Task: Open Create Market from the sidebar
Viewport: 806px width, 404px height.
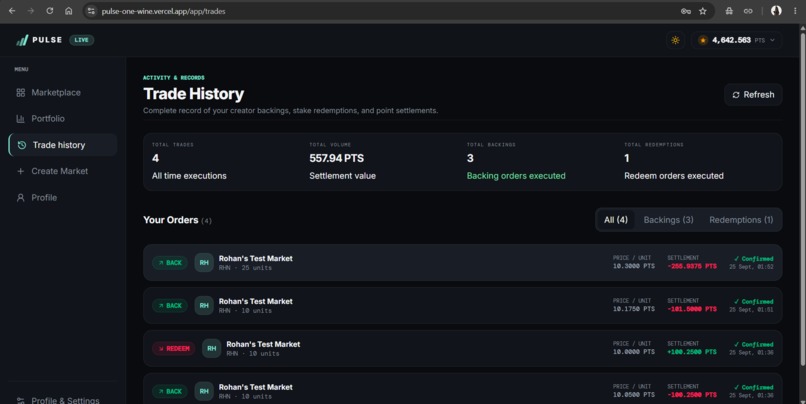Action: click(x=62, y=171)
